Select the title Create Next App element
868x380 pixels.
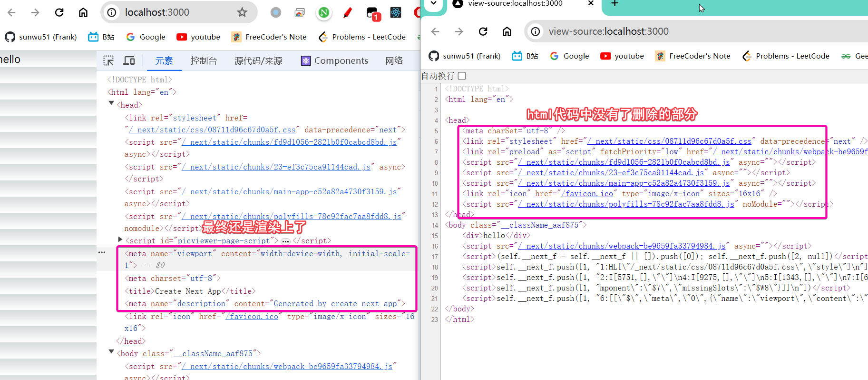(190, 291)
